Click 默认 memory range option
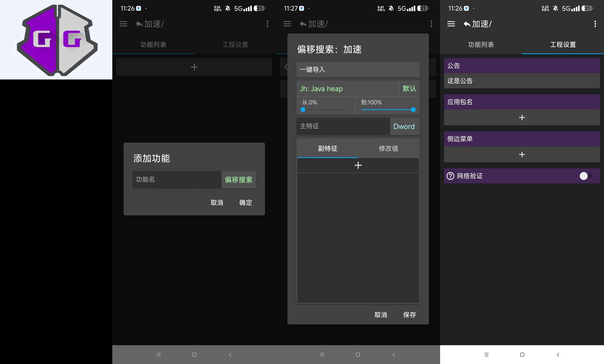 [x=409, y=89]
